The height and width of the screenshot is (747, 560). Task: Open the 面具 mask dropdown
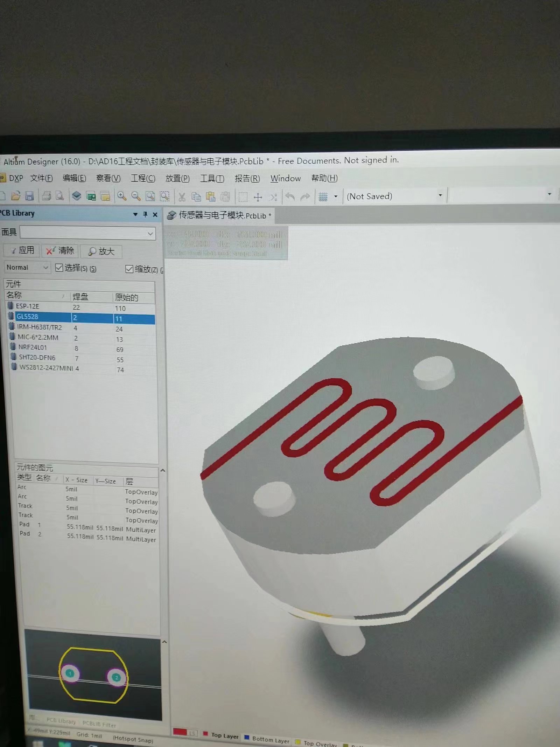tap(150, 234)
